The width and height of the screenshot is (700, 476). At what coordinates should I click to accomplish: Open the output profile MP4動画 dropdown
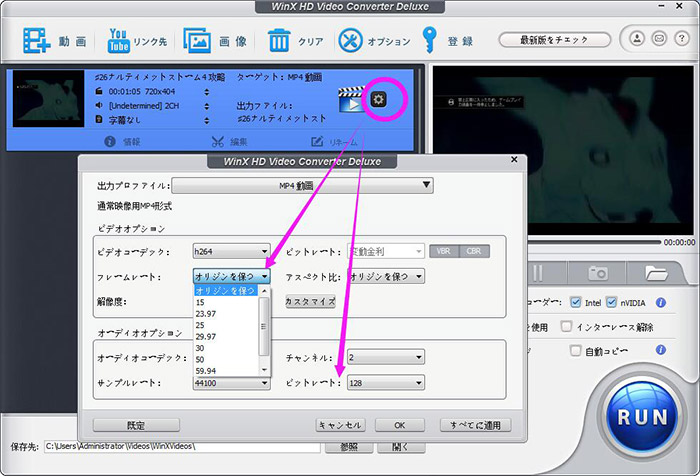pos(302,185)
